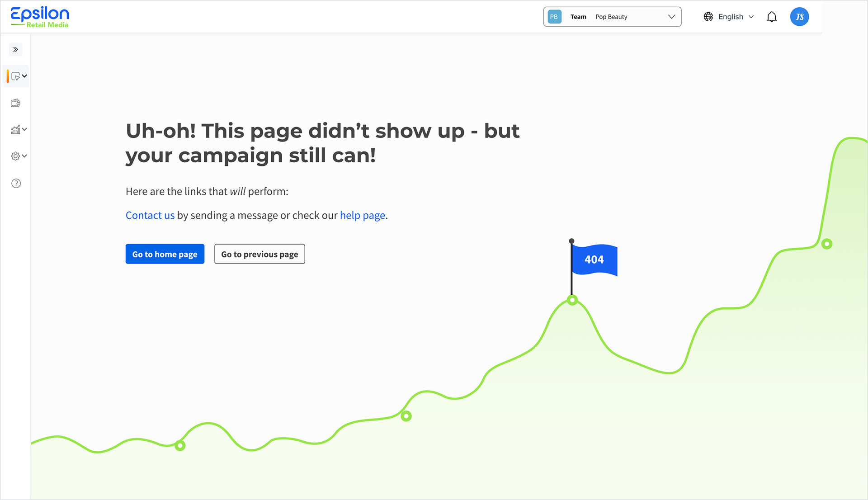Click the JS user avatar
The width and height of the screenshot is (868, 500).
point(799,17)
